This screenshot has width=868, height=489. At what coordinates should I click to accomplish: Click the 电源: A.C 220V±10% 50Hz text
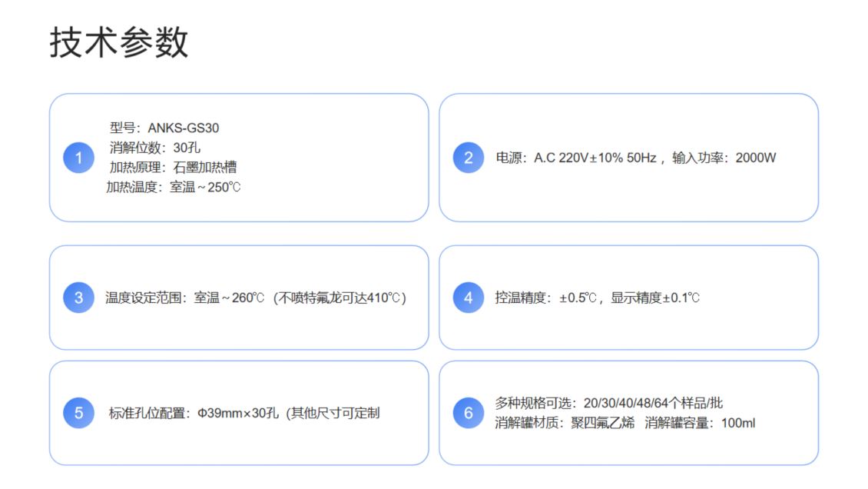pos(576,158)
